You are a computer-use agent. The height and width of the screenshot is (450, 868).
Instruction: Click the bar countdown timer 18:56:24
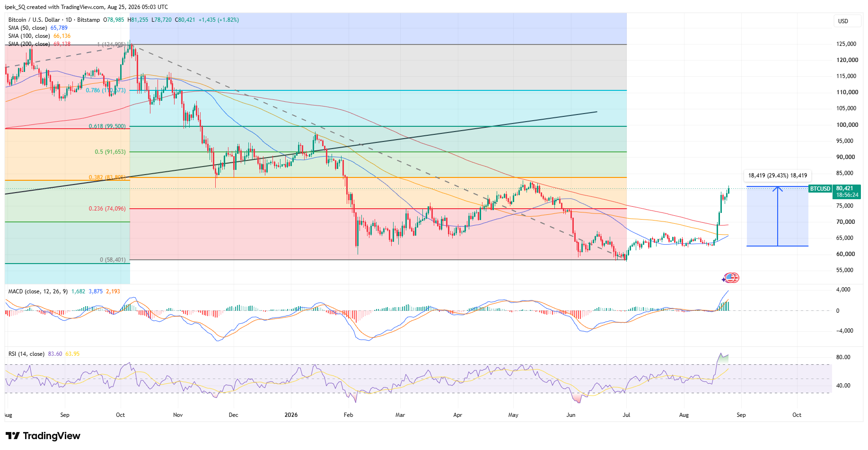(x=847, y=195)
